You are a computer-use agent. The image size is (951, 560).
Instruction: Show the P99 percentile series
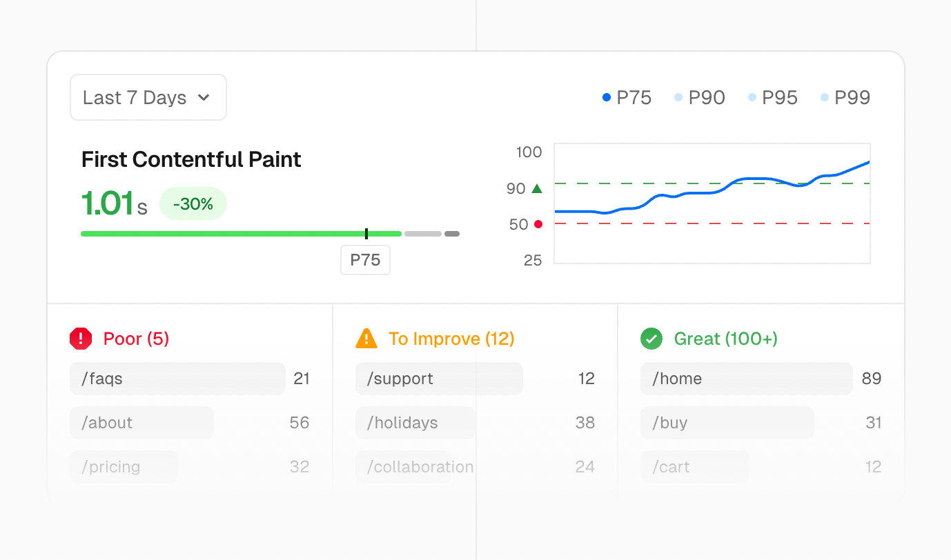click(x=845, y=98)
